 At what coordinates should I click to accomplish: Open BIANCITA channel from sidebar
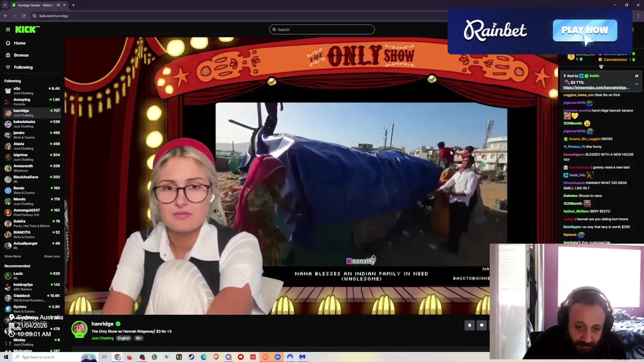(32, 234)
